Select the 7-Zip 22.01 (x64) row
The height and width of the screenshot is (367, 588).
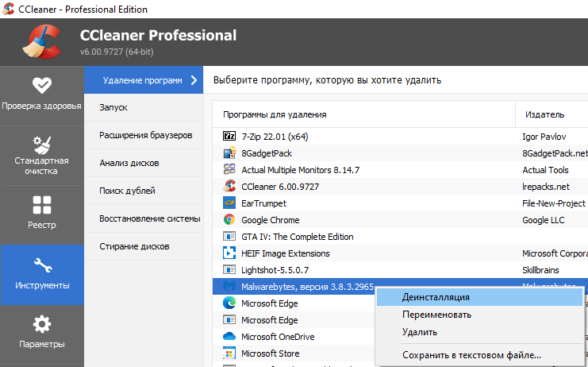point(400,136)
